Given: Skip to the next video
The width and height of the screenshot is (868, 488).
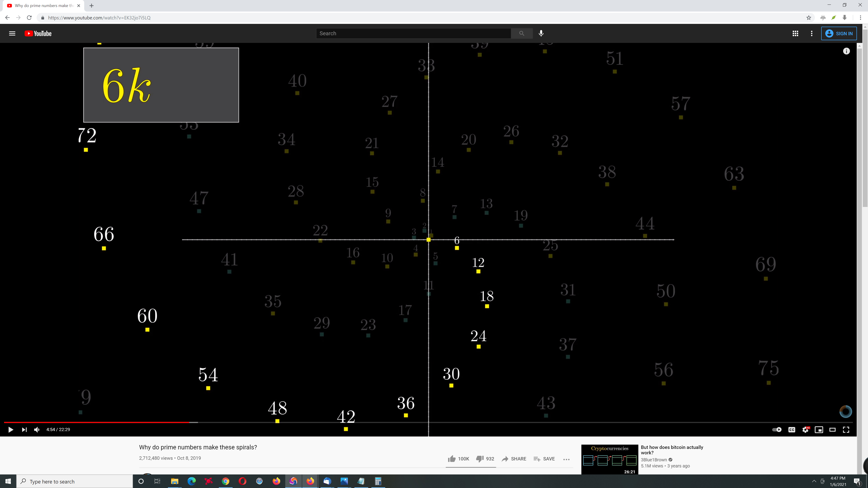Looking at the screenshot, I should click(x=24, y=429).
